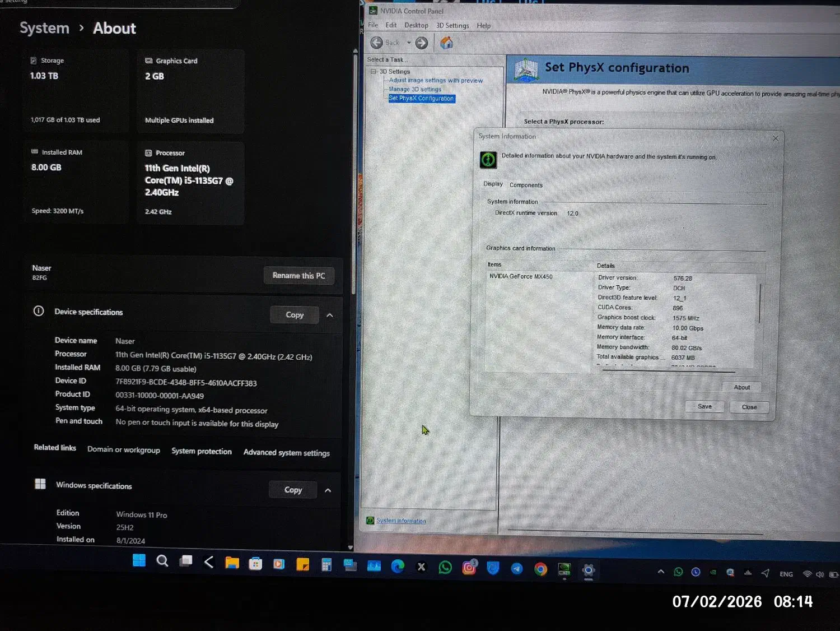Open Wi-Fi network tray icon
This screenshot has width=840, height=631.
[807, 574]
